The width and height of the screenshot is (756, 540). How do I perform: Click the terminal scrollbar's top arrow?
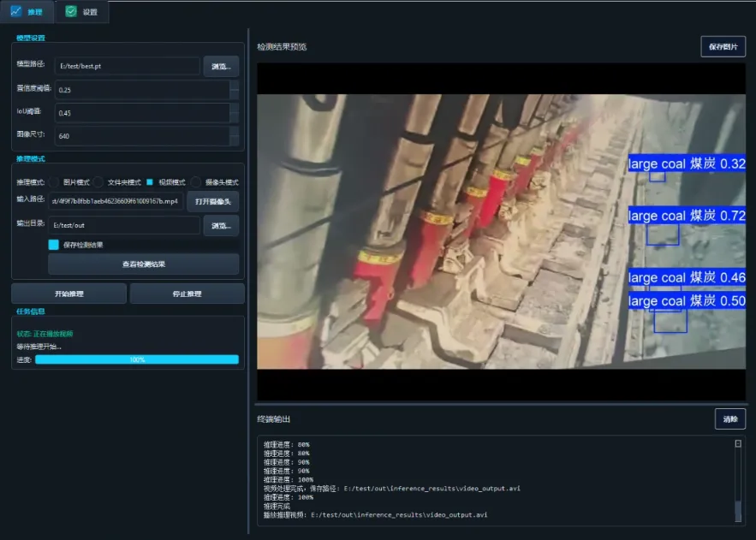[738, 443]
